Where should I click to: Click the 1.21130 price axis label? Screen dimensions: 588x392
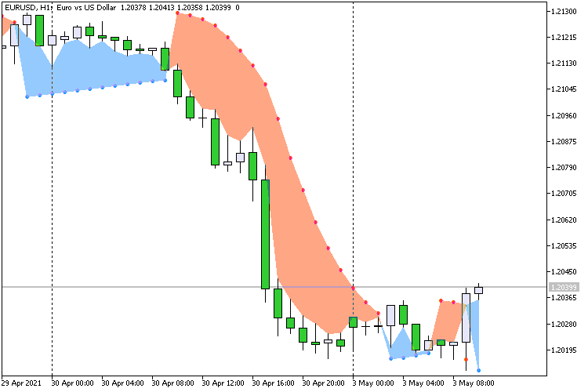pyautogui.click(x=564, y=64)
